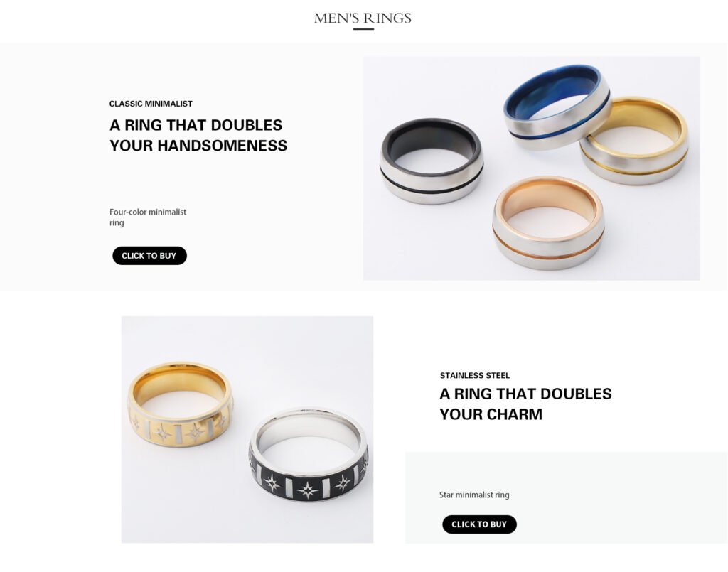Open A RING THAT DOUBLES YOUR HANDSOMENESS headline
Viewport: 728px width, 572px height.
click(198, 135)
